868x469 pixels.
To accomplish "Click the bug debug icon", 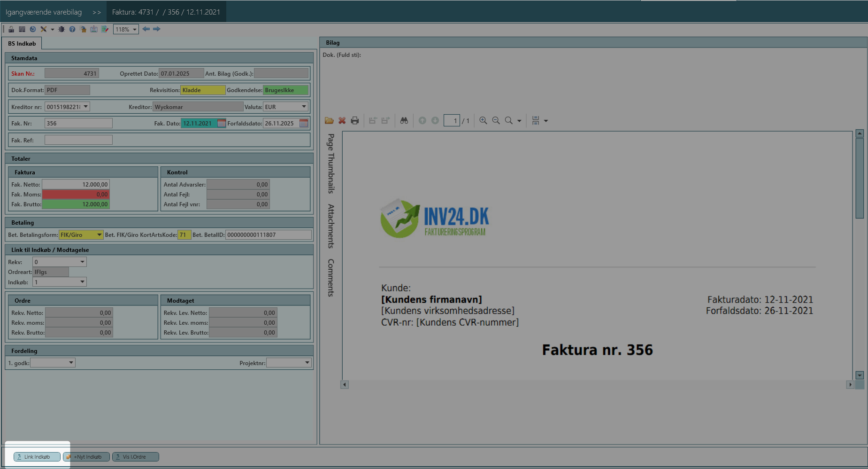I will click(x=61, y=29).
